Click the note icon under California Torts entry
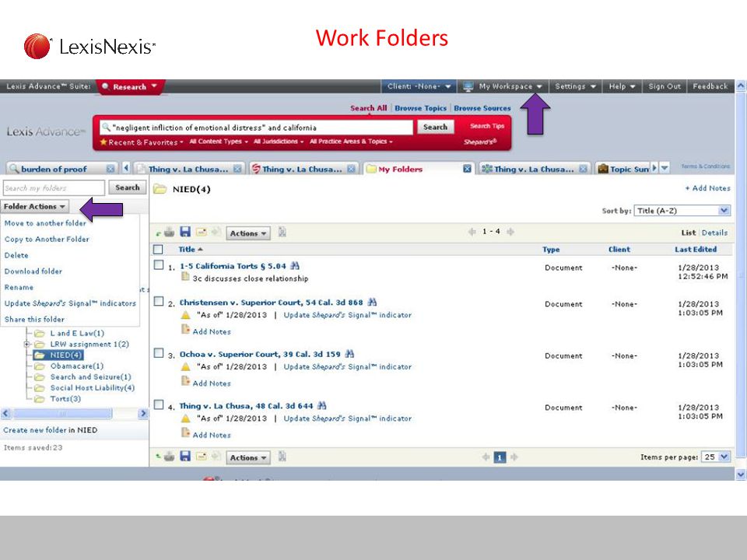Image resolution: width=747 pixels, height=560 pixels. [x=185, y=277]
